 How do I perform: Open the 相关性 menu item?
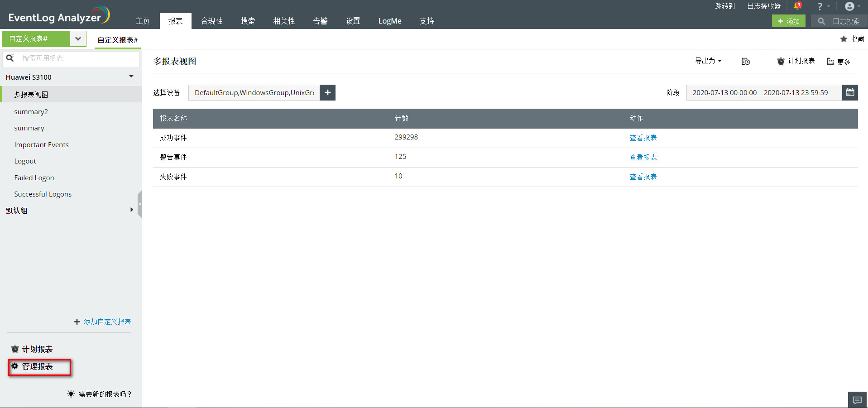coord(284,21)
